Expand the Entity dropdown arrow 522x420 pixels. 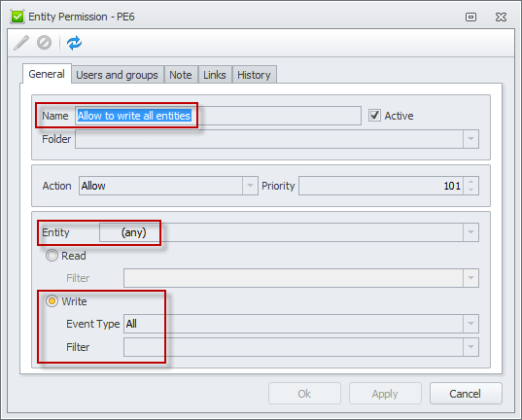coord(470,232)
